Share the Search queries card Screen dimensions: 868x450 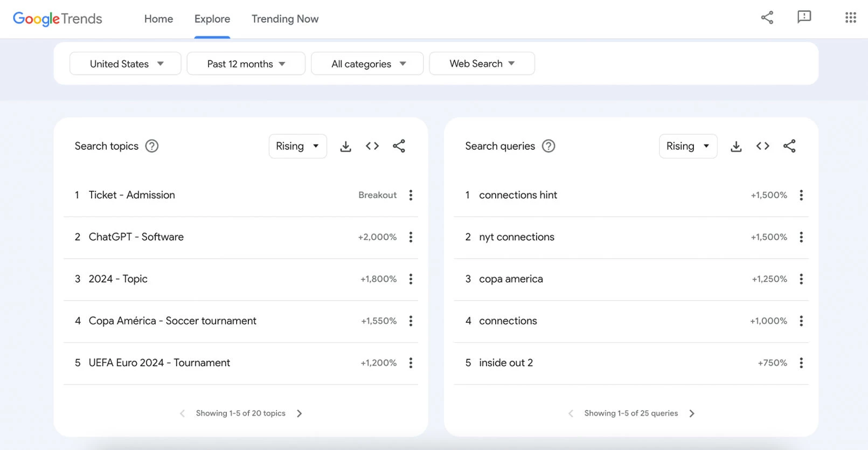pos(789,146)
